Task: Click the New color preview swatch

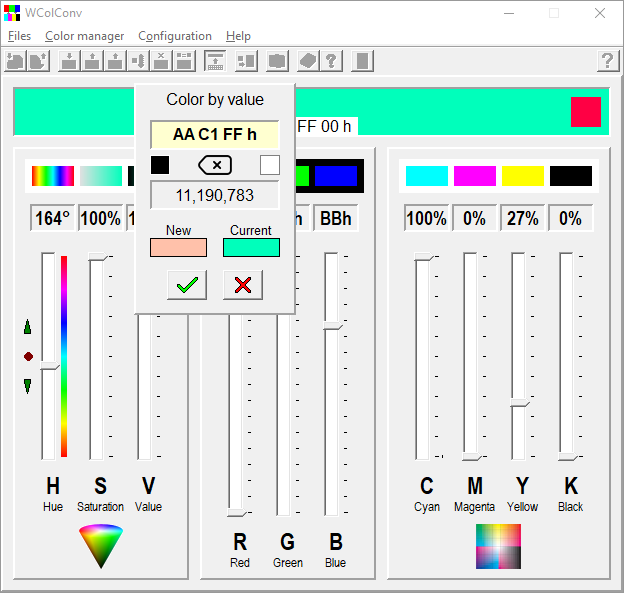Action: (x=178, y=247)
